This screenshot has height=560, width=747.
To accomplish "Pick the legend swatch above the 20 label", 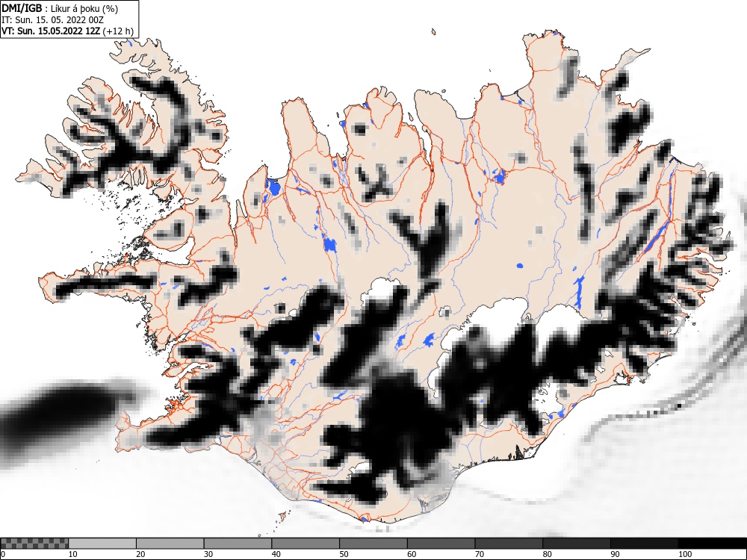I will 170,544.
